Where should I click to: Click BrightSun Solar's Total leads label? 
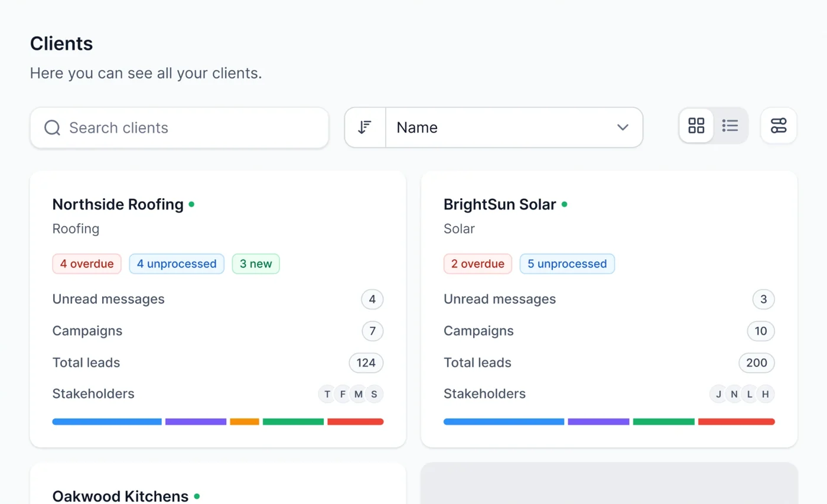pos(477,362)
